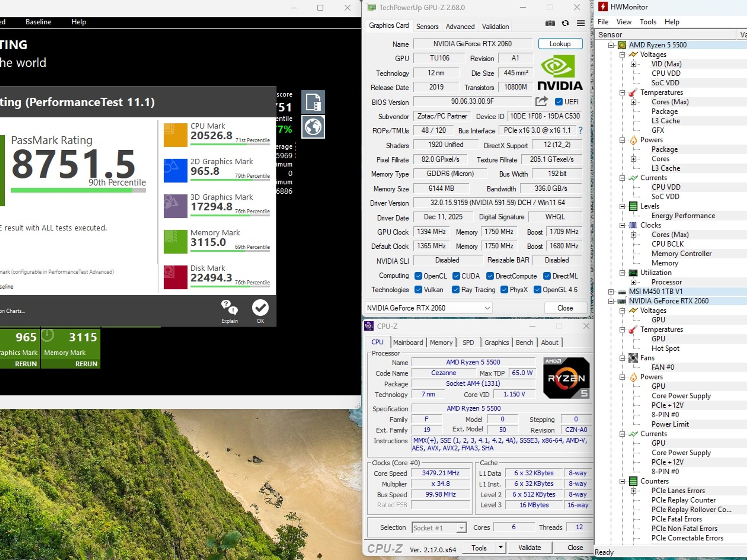Toggle the Ray Tracing checkbox
The width and height of the screenshot is (747, 560).
coord(456,289)
